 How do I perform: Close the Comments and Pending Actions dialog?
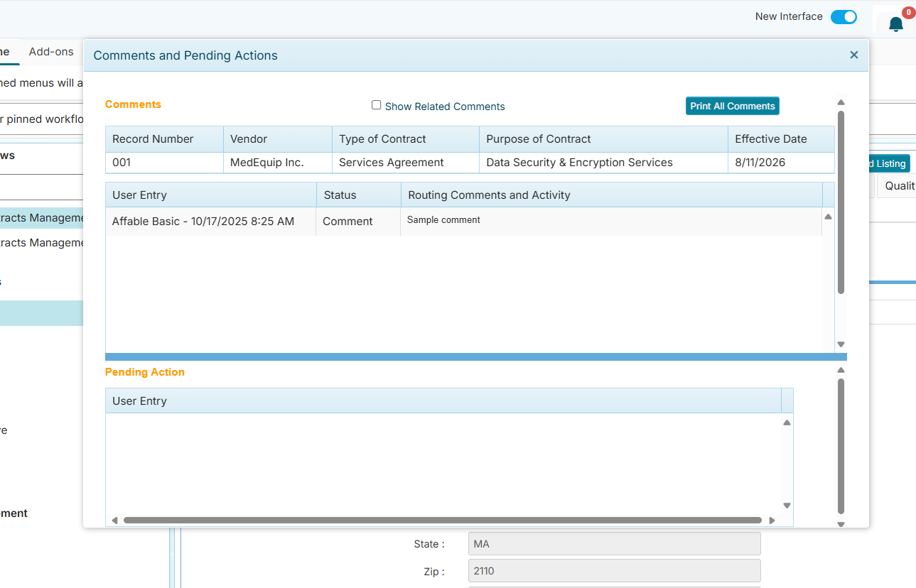click(x=853, y=55)
